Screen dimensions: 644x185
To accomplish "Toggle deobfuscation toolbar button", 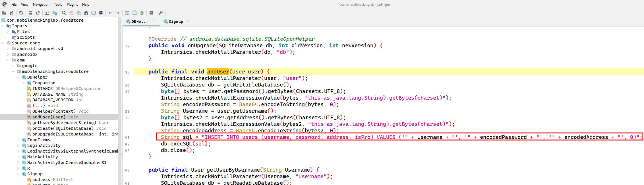I will [x=127, y=13].
